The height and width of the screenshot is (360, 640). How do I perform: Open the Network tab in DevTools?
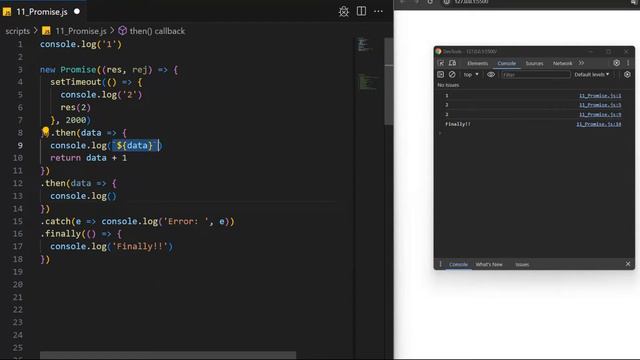point(562,63)
